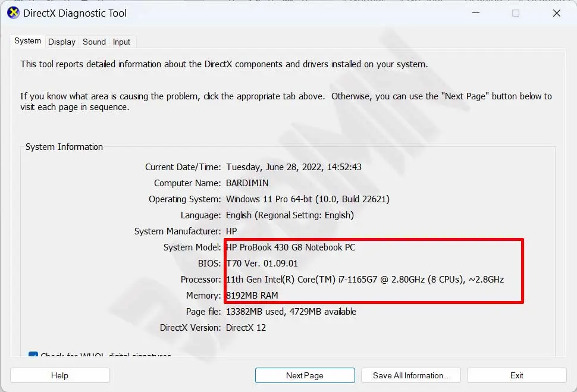Open the Sound tab
Screen dimensions: 577x392
(94, 42)
